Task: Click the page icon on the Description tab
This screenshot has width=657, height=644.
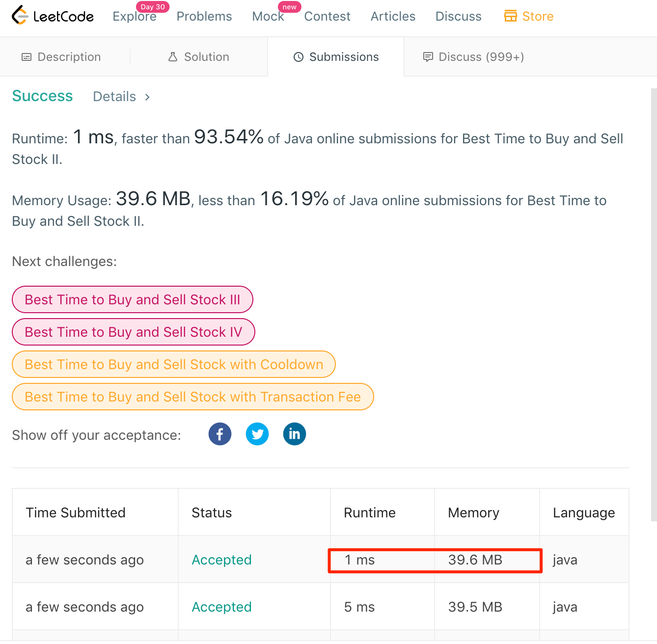Action: tap(26, 56)
